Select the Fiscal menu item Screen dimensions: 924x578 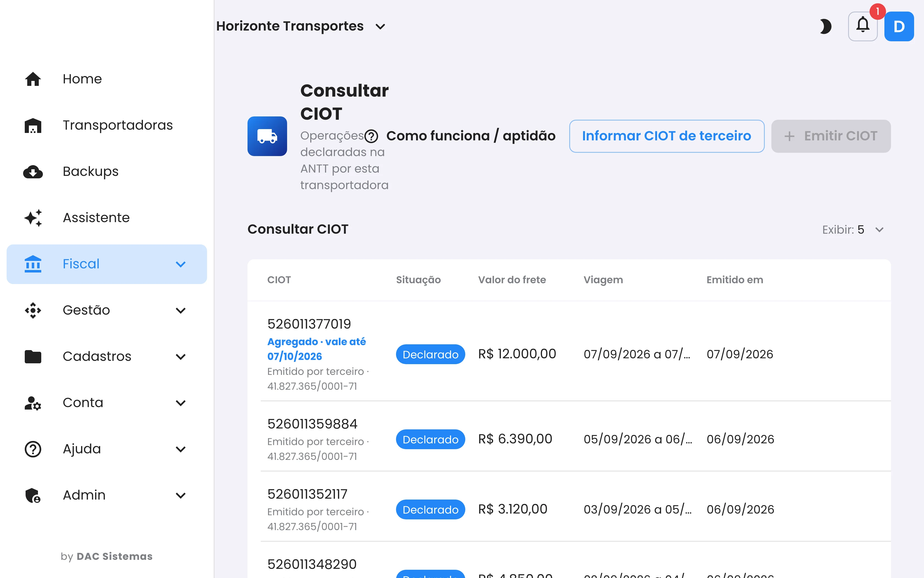pyautogui.click(x=107, y=264)
